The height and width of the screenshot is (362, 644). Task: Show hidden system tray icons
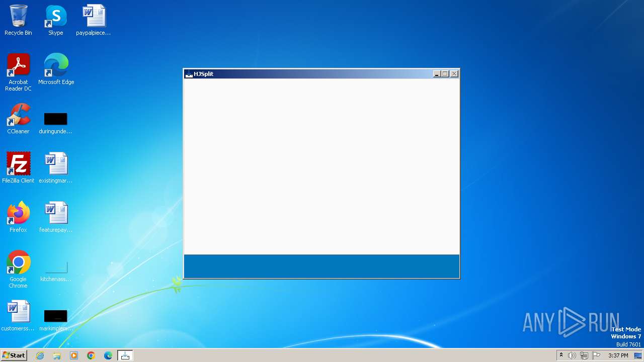(561, 355)
